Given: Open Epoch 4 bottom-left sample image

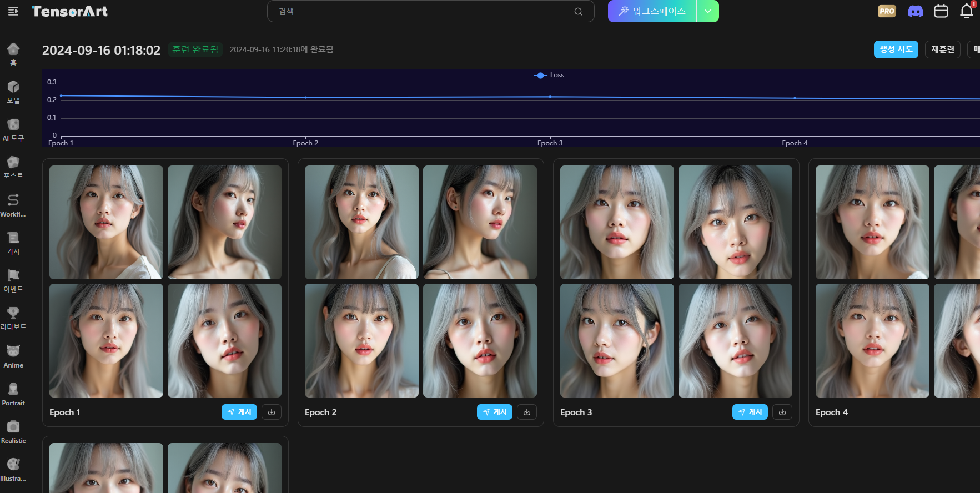Looking at the screenshot, I should point(872,340).
